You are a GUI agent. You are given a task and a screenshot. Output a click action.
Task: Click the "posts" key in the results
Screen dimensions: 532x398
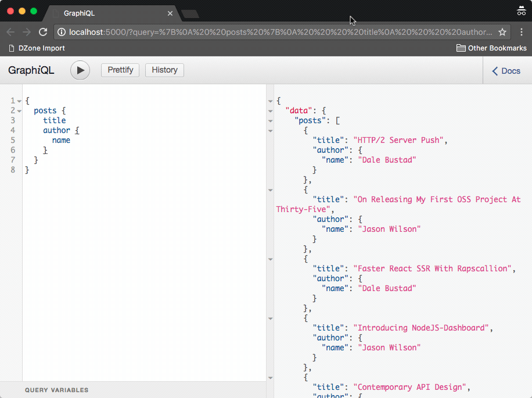tap(310, 120)
